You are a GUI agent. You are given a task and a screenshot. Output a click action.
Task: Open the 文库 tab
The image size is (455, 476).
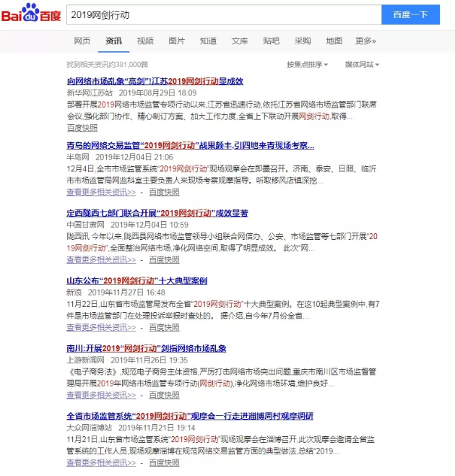tap(240, 40)
